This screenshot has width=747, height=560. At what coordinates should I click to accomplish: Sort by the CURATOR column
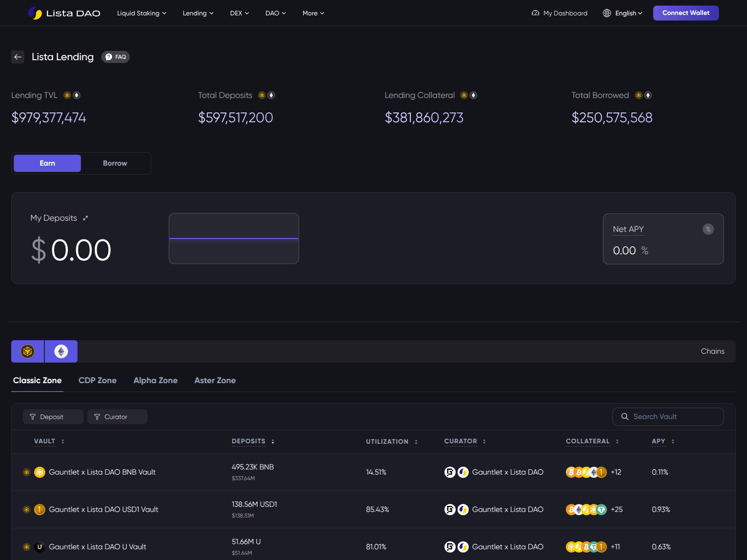(x=465, y=441)
